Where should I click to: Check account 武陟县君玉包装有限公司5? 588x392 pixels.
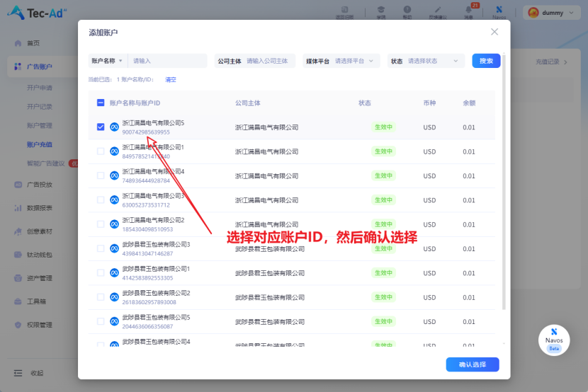[x=101, y=322]
